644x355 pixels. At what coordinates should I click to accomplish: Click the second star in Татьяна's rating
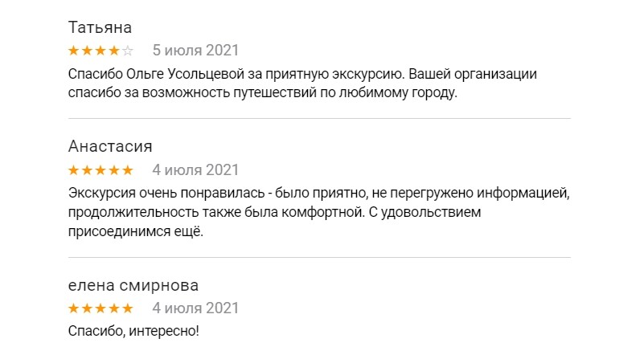tap(88, 51)
